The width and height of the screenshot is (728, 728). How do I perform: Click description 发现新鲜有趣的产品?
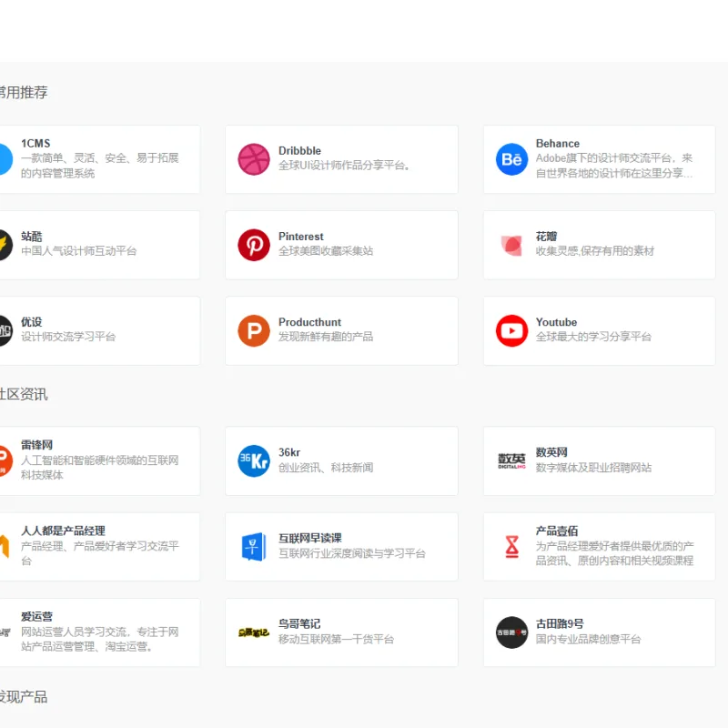pos(326,337)
